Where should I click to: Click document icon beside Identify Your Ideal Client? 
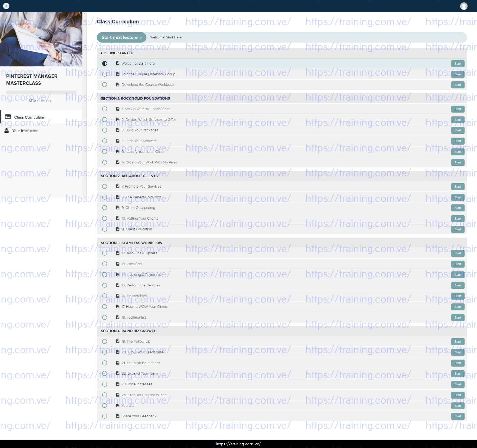pos(118,152)
